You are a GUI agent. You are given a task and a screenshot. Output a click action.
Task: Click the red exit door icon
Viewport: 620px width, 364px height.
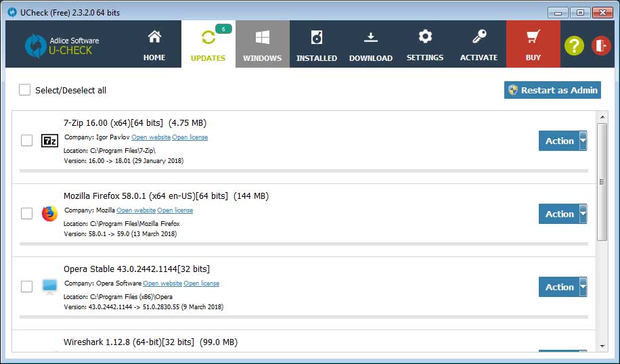pos(601,45)
